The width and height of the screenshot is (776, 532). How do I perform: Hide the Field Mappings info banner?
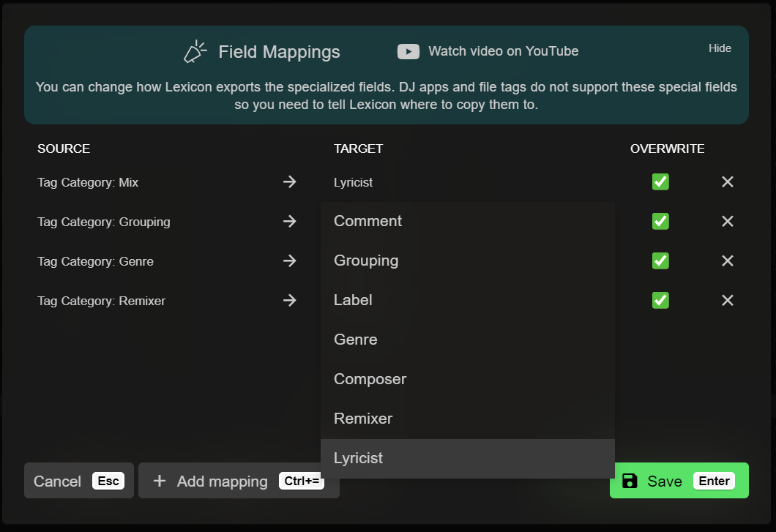[720, 48]
